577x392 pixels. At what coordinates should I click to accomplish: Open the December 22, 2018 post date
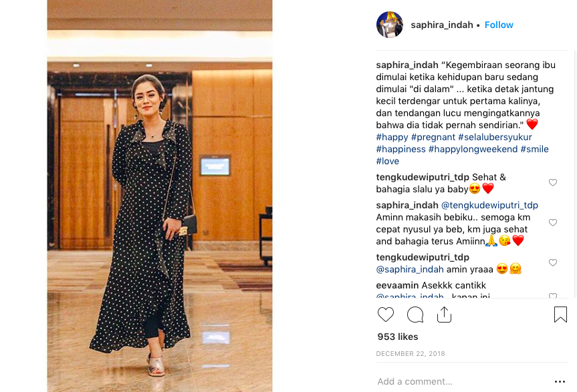tap(411, 353)
